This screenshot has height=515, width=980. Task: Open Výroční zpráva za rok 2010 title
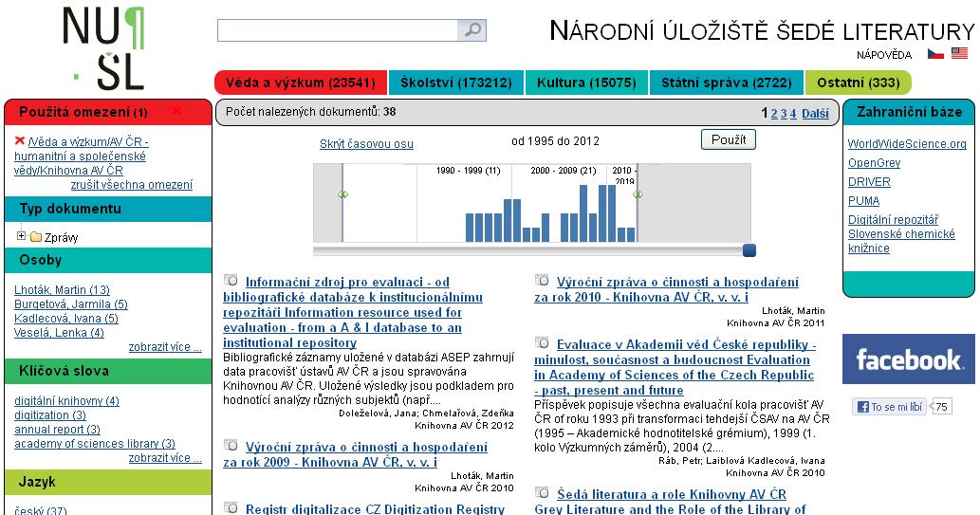pyautogui.click(x=666, y=290)
